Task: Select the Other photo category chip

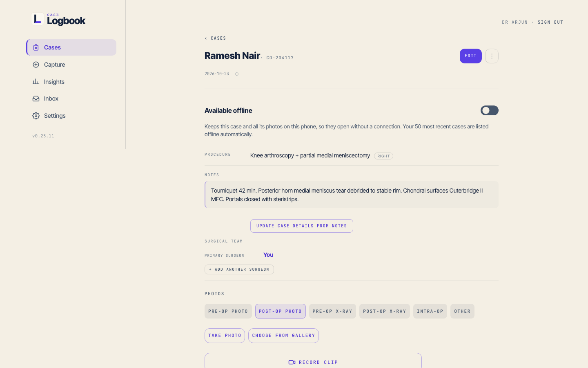Action: pos(462,311)
